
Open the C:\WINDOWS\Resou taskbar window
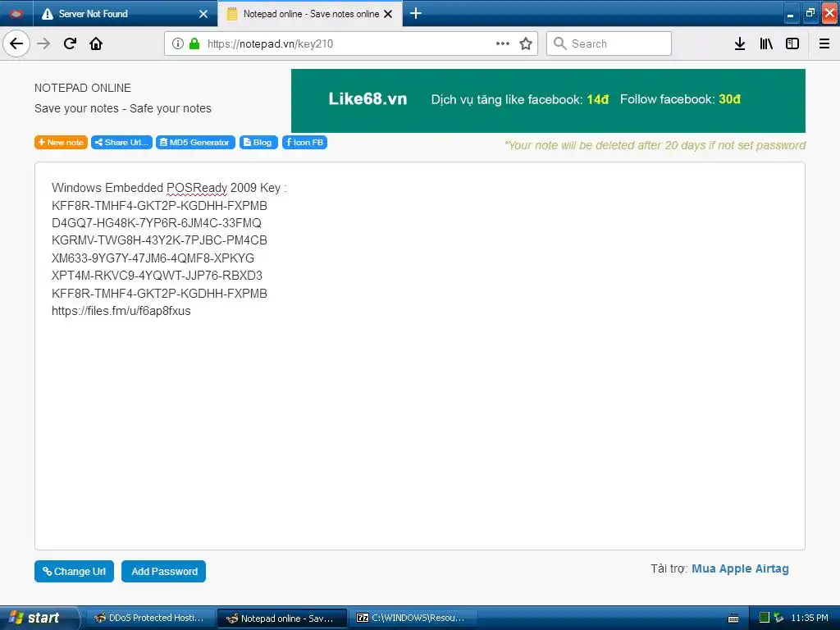[x=413, y=618]
